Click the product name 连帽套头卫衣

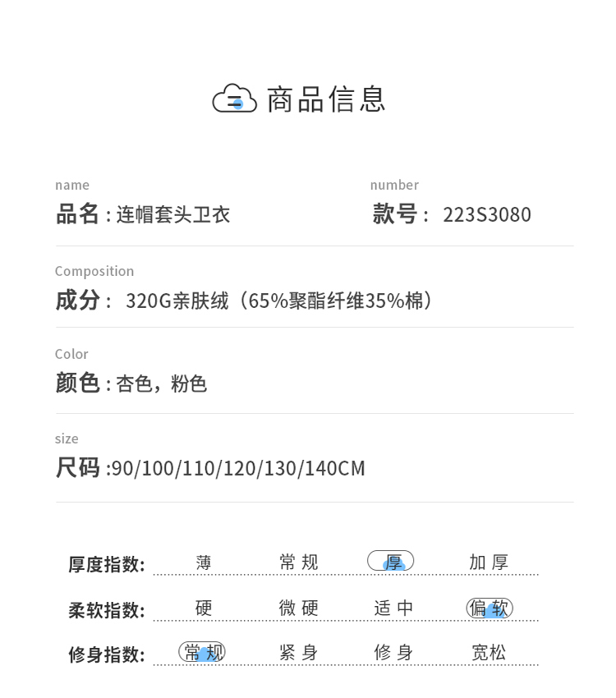pos(172,215)
